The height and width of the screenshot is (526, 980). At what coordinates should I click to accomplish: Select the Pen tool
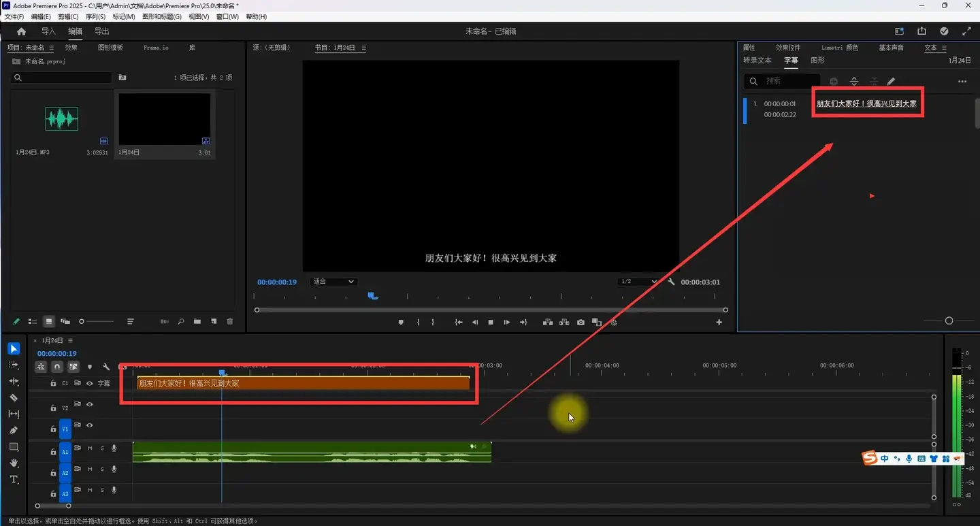(x=14, y=431)
